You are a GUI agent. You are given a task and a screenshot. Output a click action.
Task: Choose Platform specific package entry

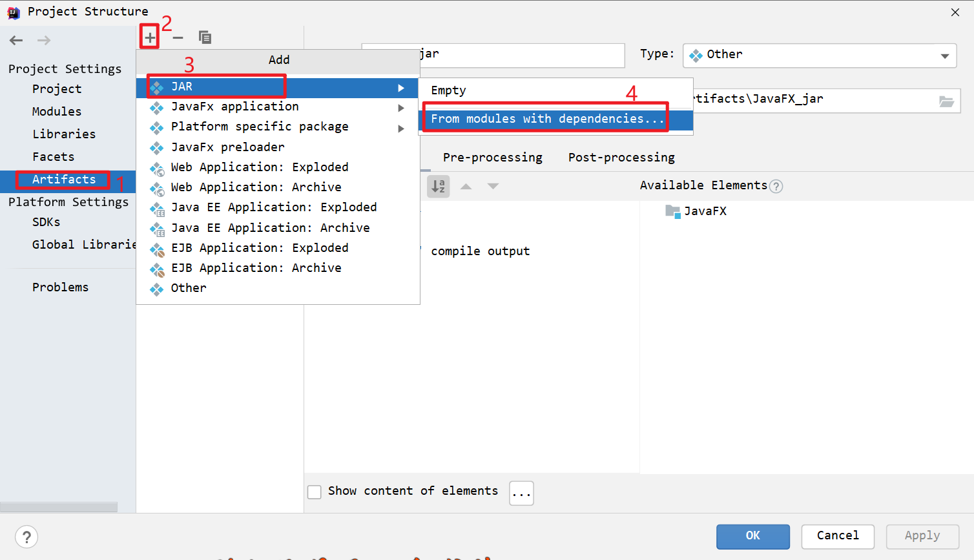click(x=277, y=127)
